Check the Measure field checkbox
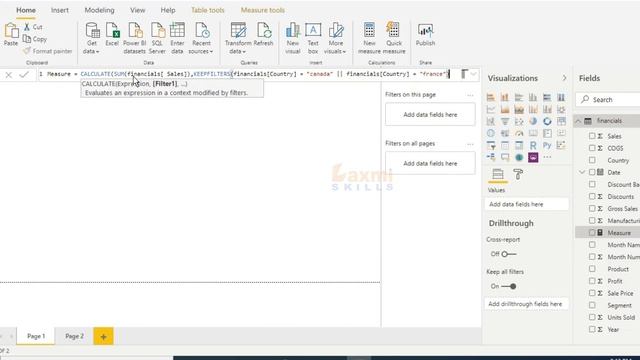 coord(592,233)
